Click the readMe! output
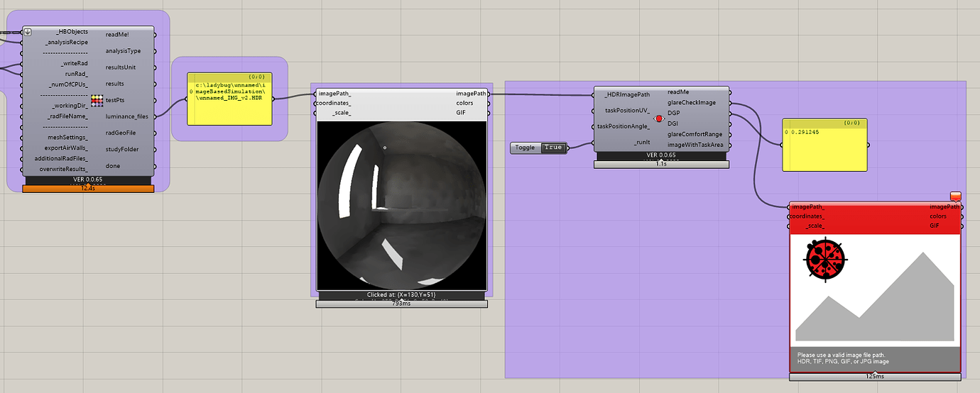Viewport: 980px width, 393px height. click(117, 34)
